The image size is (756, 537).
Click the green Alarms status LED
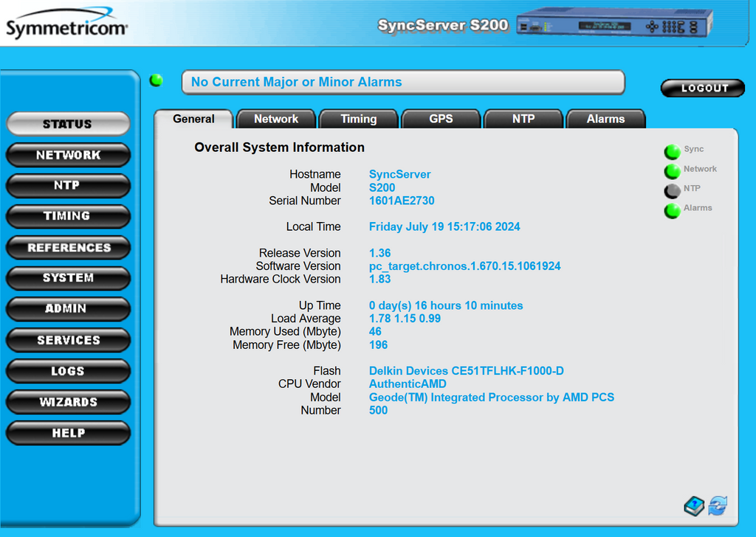pos(672,211)
